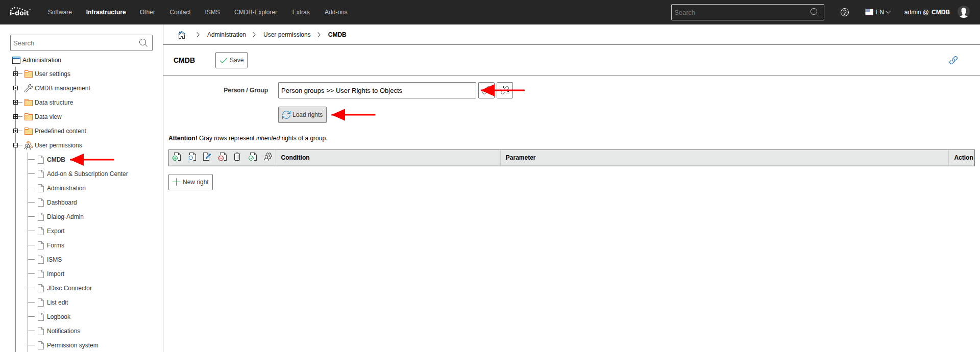
Task: Open the Add-ons menu
Action: tap(336, 12)
